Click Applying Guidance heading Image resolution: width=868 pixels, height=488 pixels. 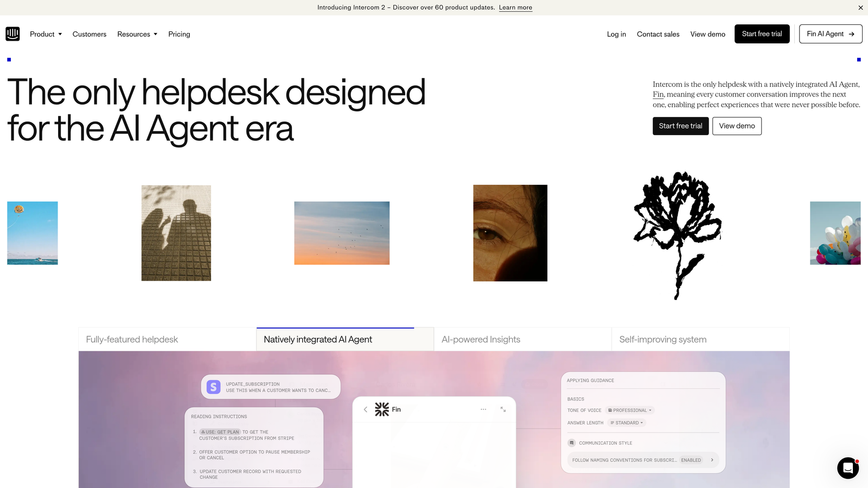click(590, 381)
